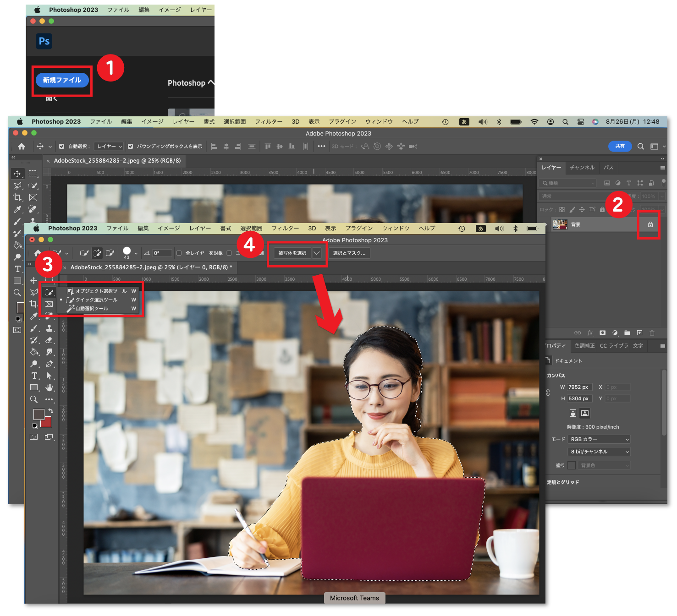677x616 pixels.
Task: Choose 自動選択ツール from the flyout menu
Action: tap(101, 309)
